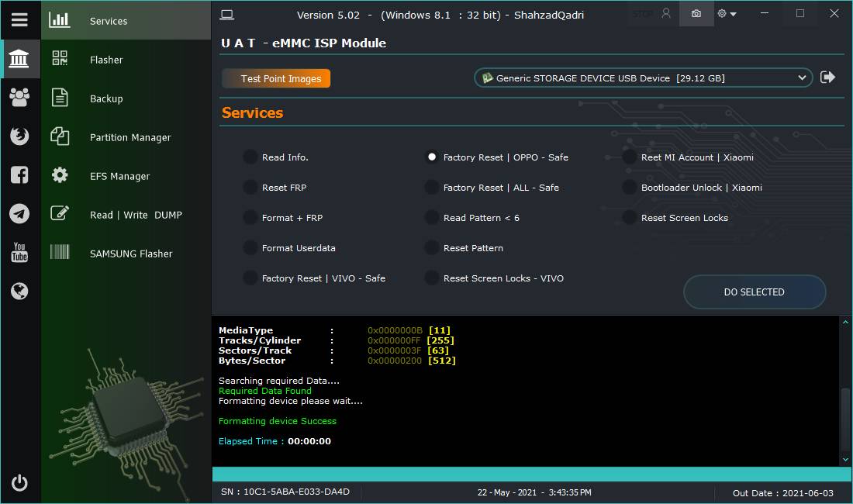Click the 'Formatting device Success' log line

pyautogui.click(x=277, y=421)
